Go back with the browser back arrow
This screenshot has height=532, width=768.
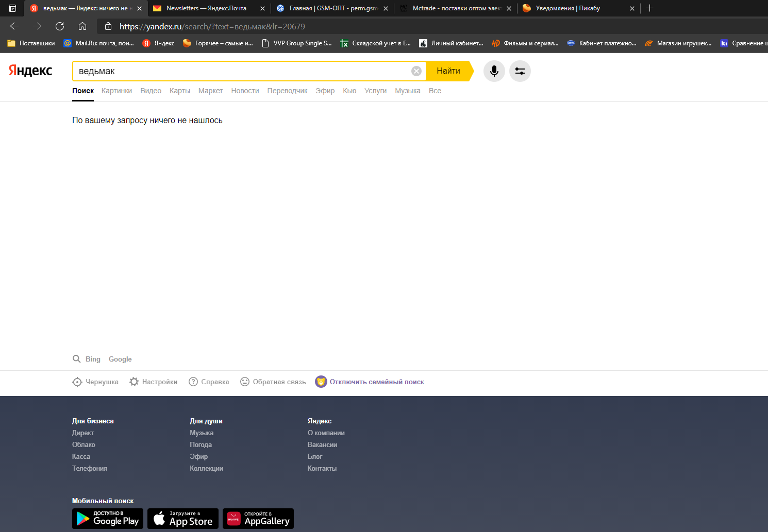[x=14, y=26]
